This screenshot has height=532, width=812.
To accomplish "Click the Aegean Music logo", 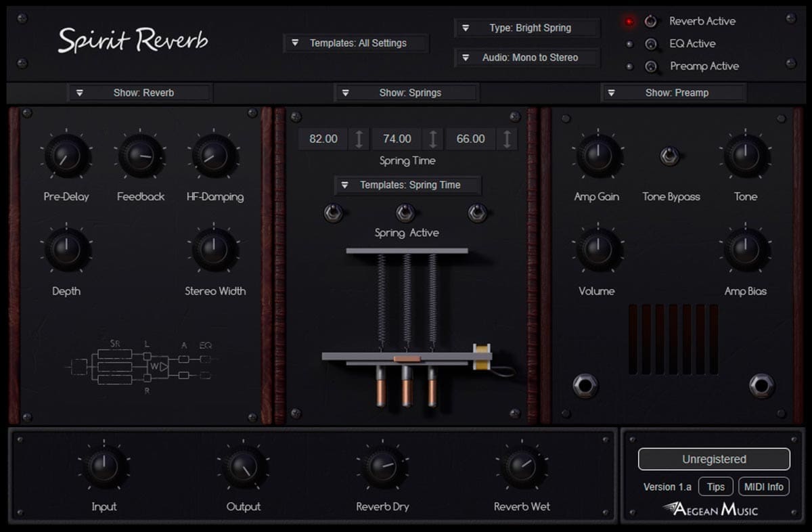I will pos(710,509).
